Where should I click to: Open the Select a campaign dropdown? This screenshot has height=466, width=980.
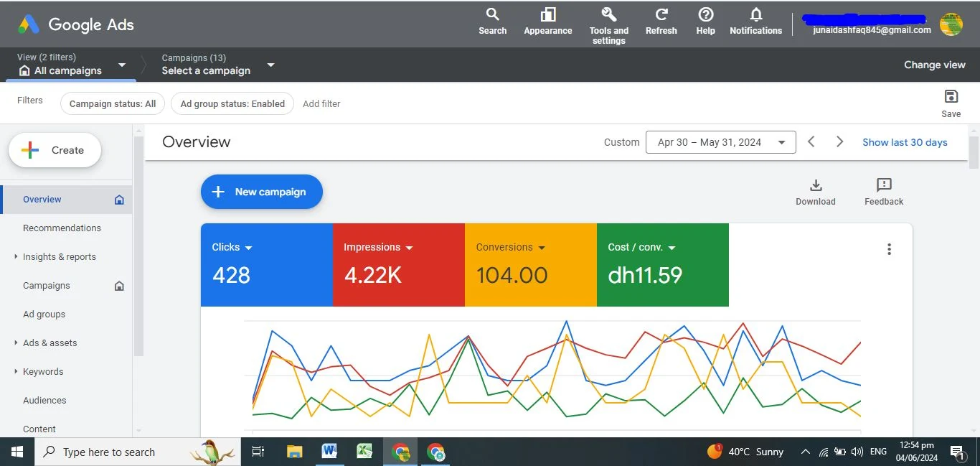(218, 64)
